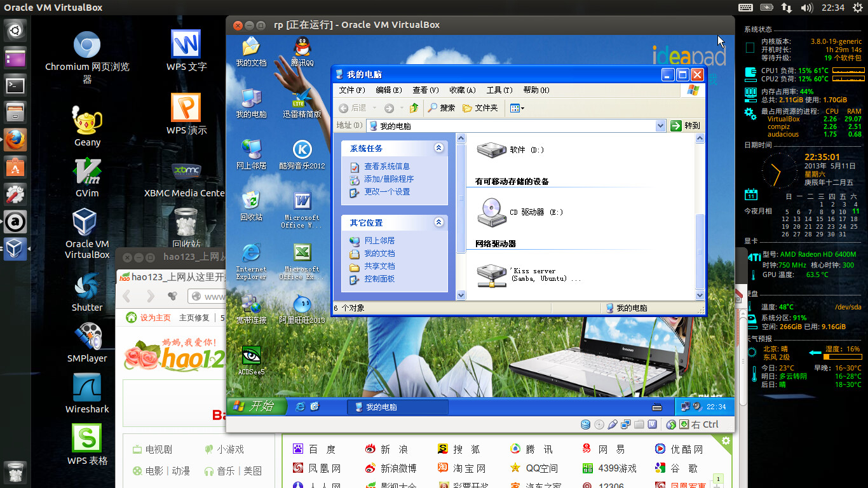This screenshot has width=868, height=488.
Task: Click 共享文档 link in 其它位置
Action: tap(379, 266)
